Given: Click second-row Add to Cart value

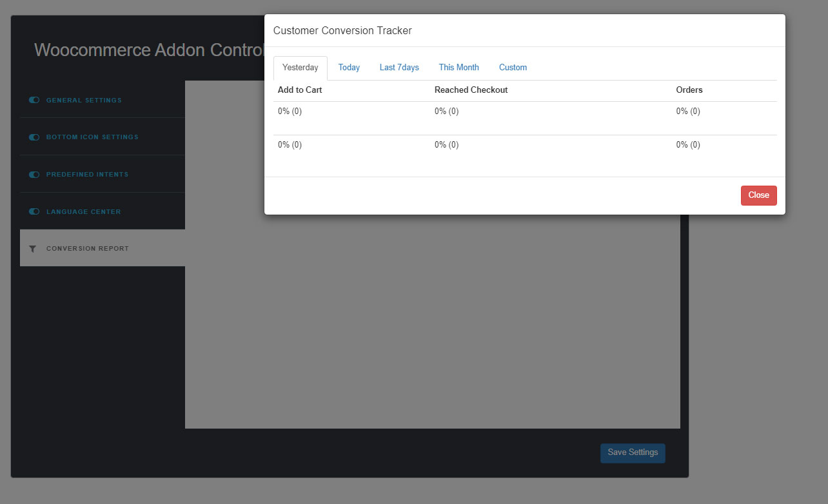Looking at the screenshot, I should (290, 145).
